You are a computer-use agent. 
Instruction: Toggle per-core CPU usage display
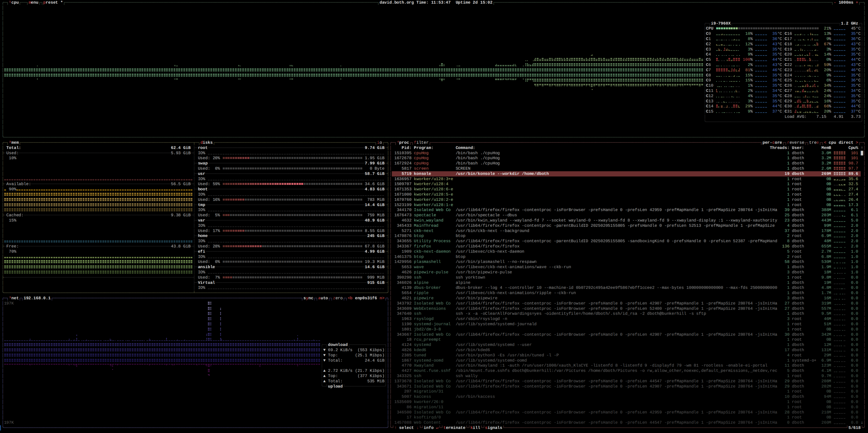click(x=772, y=142)
